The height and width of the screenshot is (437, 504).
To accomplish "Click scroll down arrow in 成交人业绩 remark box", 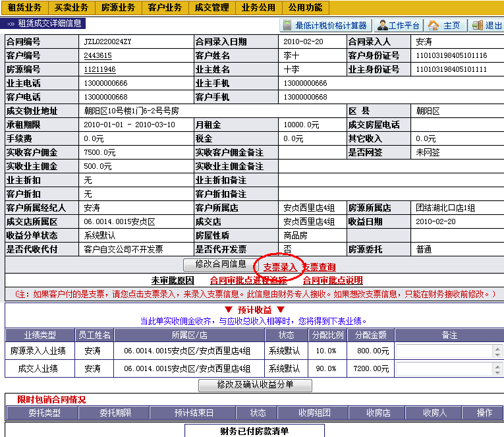I will 497,372.
